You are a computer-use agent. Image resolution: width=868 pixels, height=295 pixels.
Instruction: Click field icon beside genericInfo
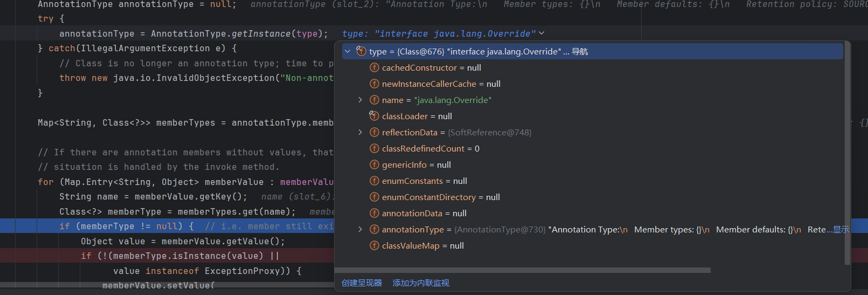click(x=374, y=164)
